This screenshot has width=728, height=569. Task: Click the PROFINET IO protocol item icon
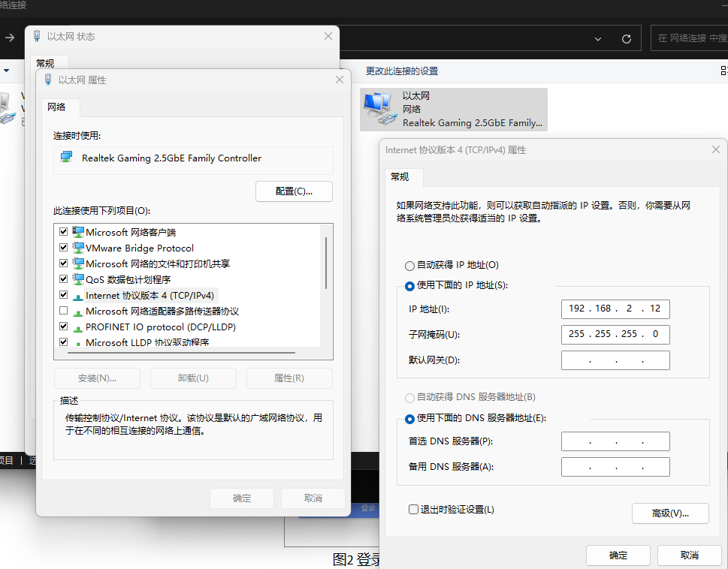click(78, 327)
